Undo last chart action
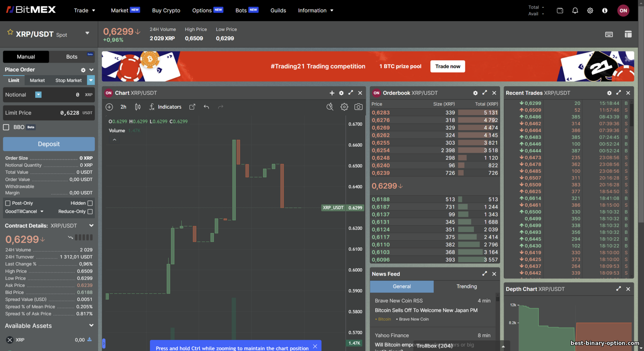The height and width of the screenshot is (351, 644). (207, 107)
